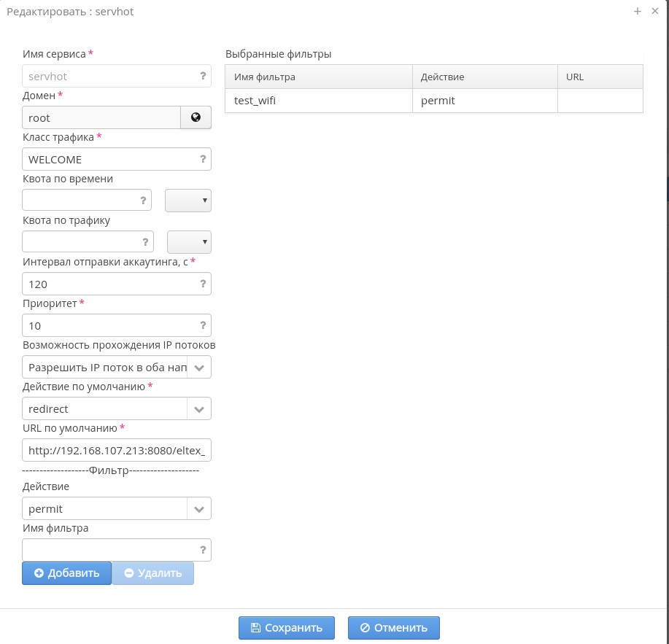Click the plus icon in dialog header
The height and width of the screenshot is (644, 669).
(638, 11)
